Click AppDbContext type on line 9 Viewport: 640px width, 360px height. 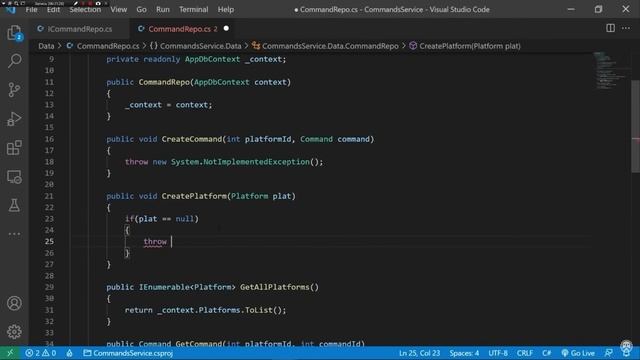(212, 59)
